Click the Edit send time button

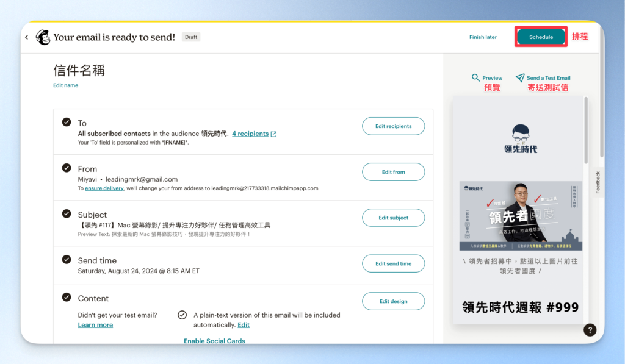click(394, 263)
